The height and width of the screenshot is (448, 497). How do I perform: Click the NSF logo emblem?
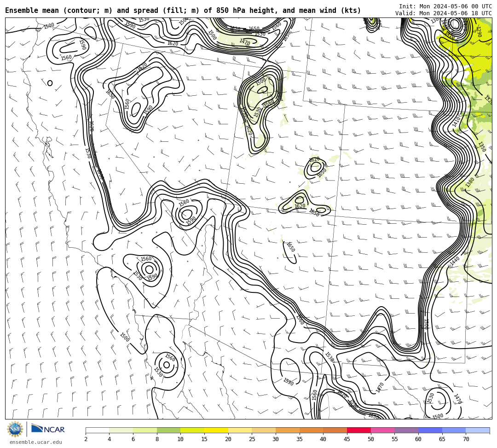15,429
